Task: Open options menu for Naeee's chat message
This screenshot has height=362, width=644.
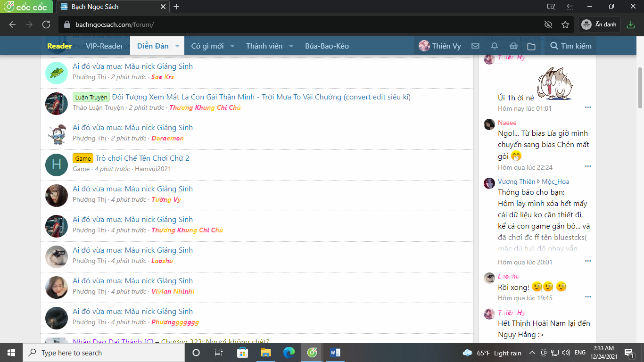Action: (588, 166)
